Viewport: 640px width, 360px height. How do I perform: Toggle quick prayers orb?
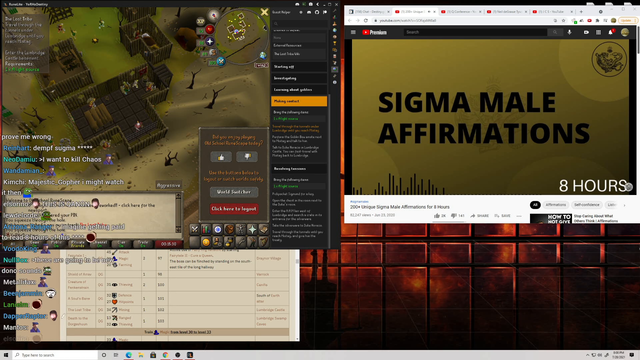coord(210,41)
